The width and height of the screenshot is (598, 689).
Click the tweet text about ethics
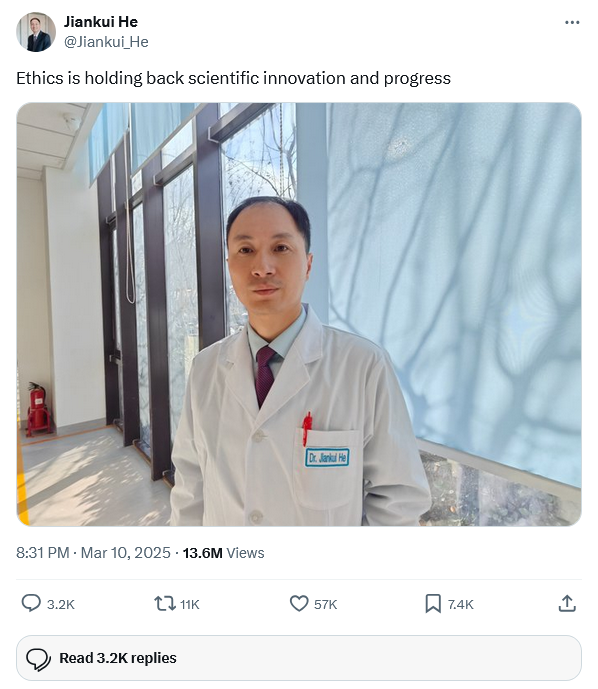[233, 78]
